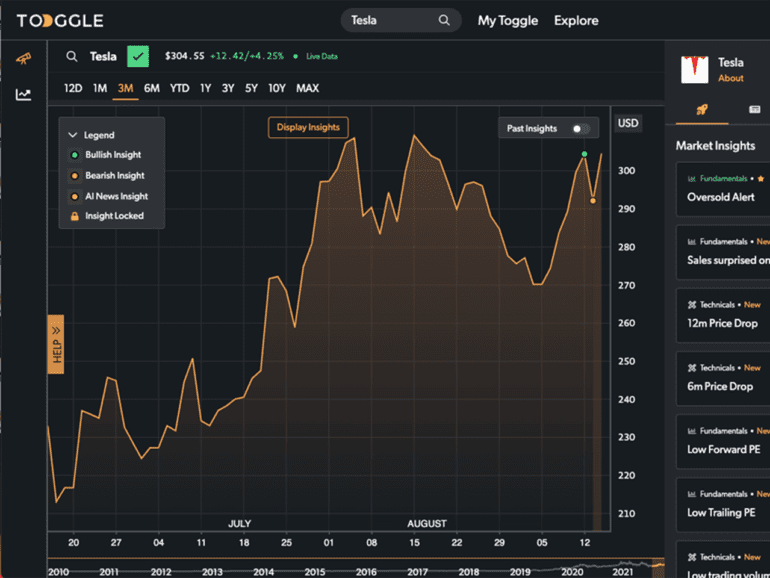Click the fundamentals icon on Oversold Alert card
The height and width of the screenshot is (578, 770).
point(691,179)
